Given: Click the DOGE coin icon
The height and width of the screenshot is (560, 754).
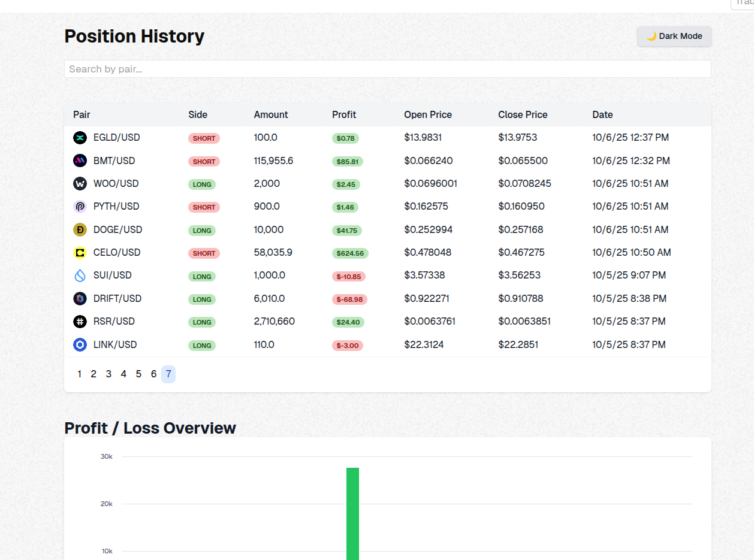Looking at the screenshot, I should [80, 229].
